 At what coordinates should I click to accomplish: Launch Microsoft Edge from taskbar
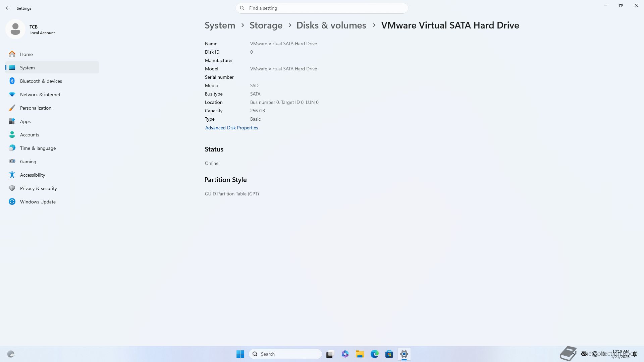point(374,354)
